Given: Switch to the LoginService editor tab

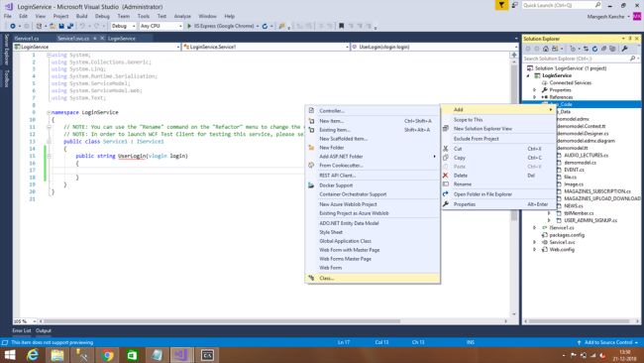Looking at the screenshot, I should [x=122, y=39].
